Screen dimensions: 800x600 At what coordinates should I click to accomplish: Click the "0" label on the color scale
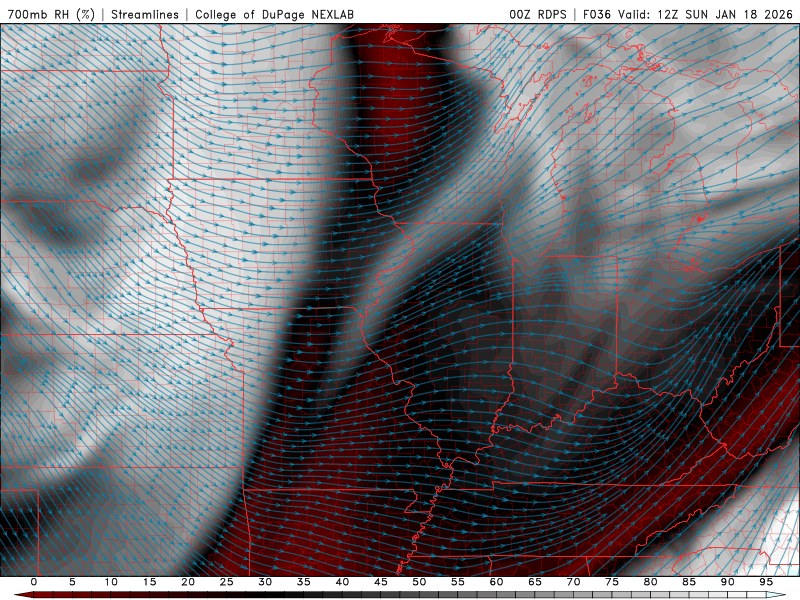[x=34, y=582]
